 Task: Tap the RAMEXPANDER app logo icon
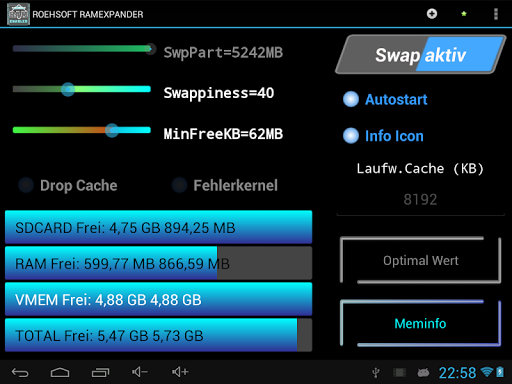(18, 14)
